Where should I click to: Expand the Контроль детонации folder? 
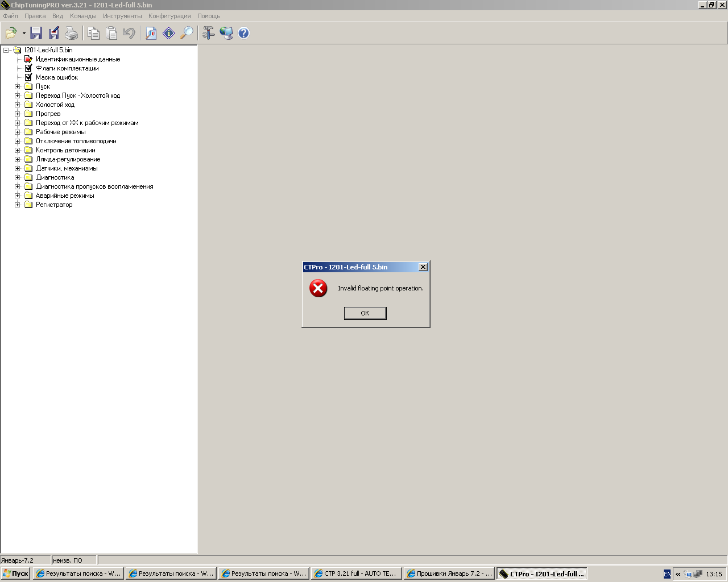17,150
